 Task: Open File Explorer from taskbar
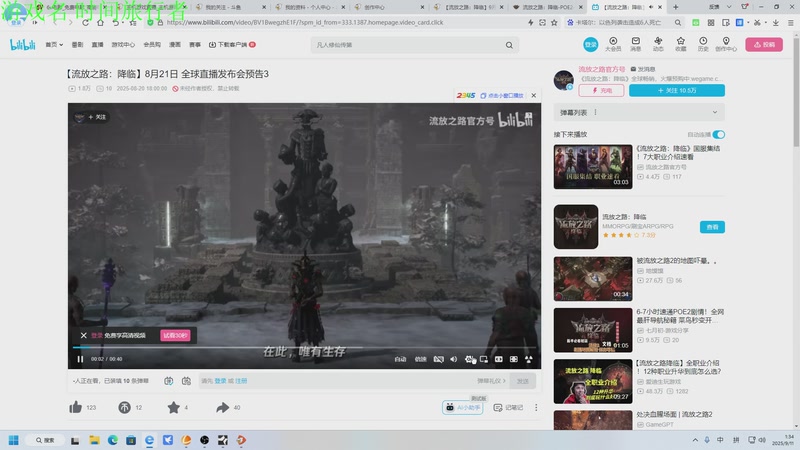point(94,440)
